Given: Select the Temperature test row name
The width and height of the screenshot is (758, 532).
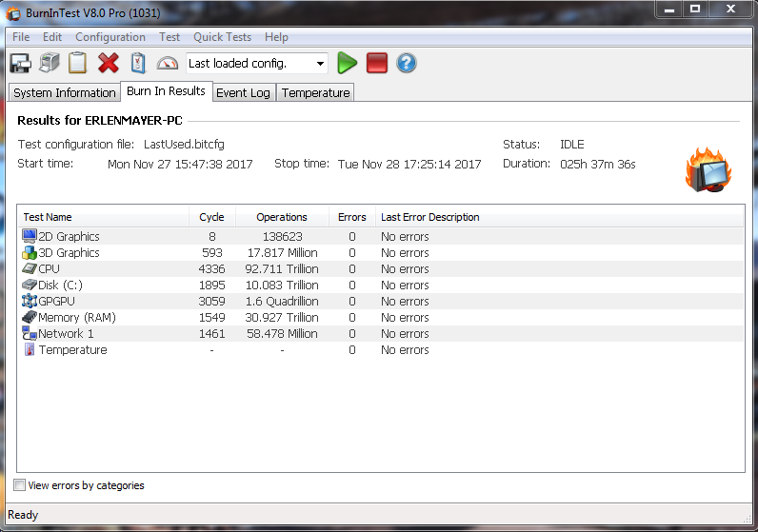Looking at the screenshot, I should (73, 350).
